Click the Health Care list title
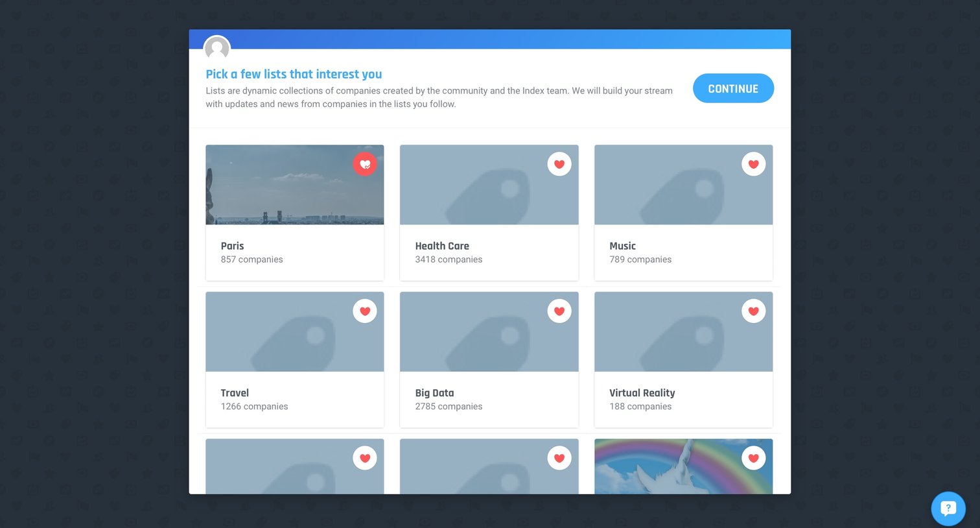The height and width of the screenshot is (528, 980). point(442,246)
